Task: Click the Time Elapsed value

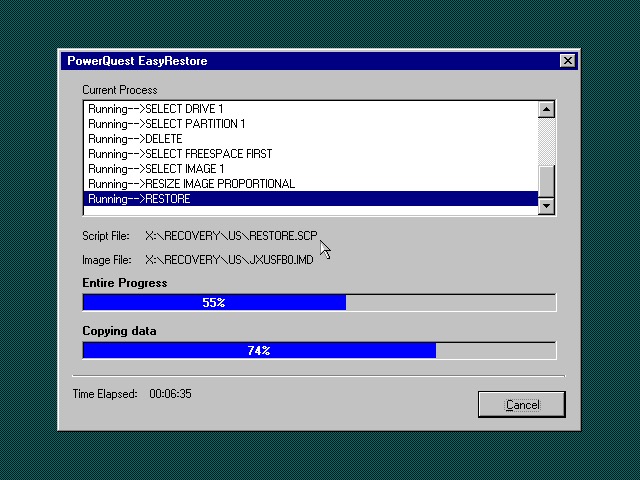Action: 170,394
